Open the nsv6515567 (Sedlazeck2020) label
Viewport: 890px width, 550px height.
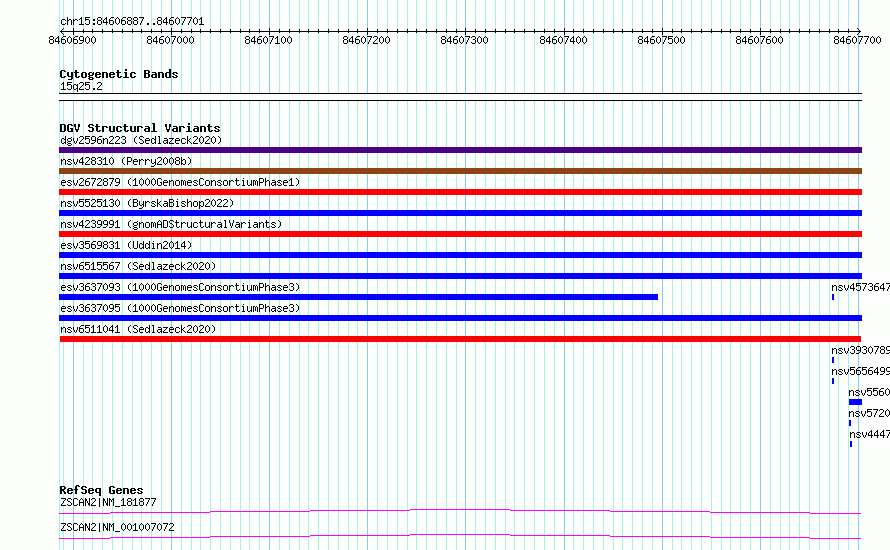(x=138, y=266)
